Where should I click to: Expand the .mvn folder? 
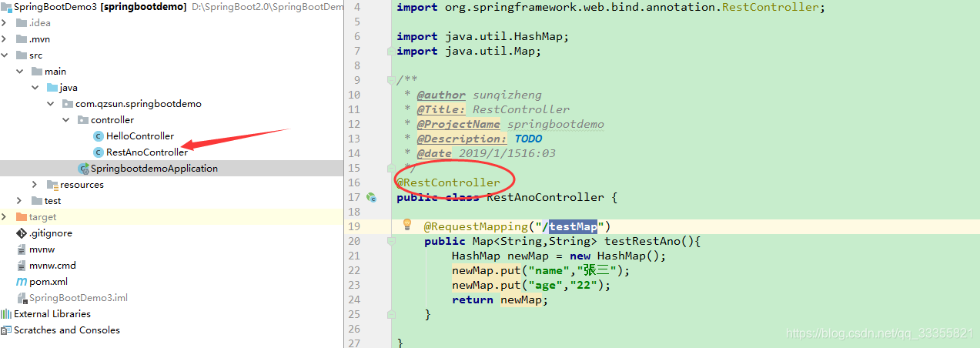pos(5,39)
